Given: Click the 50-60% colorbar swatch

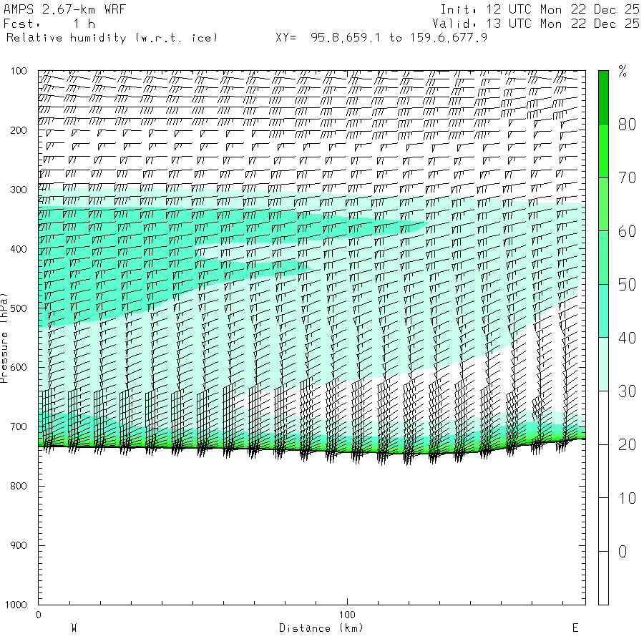Looking at the screenshot, I should tap(603, 258).
